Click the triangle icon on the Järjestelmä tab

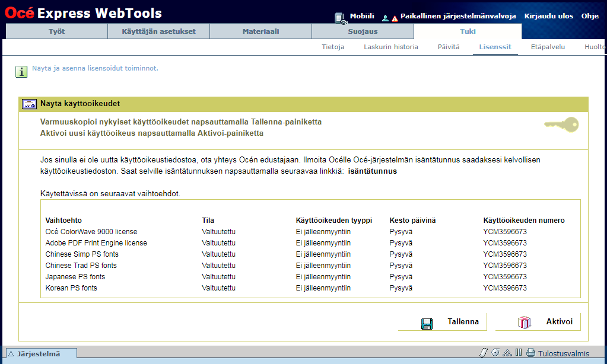(x=11, y=353)
